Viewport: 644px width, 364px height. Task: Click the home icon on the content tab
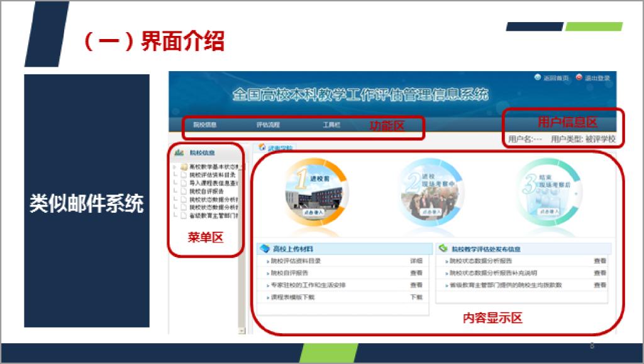tap(262, 147)
